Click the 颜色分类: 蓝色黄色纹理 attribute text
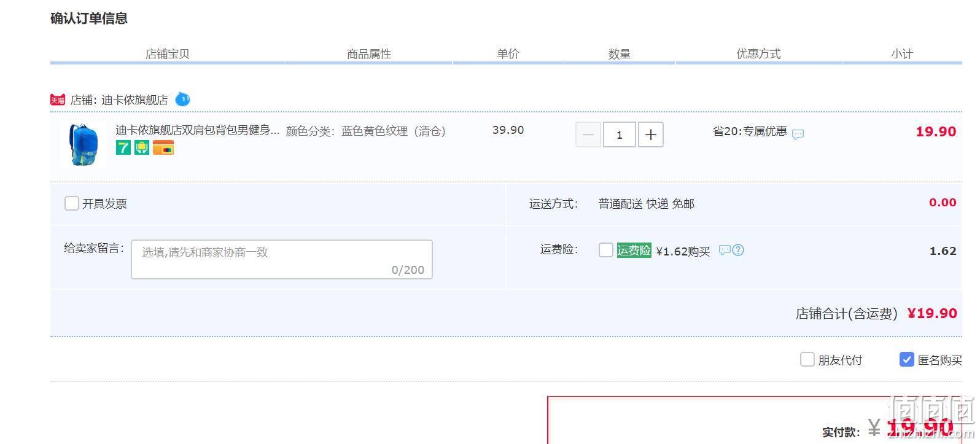This screenshot has width=980, height=444. [x=366, y=131]
